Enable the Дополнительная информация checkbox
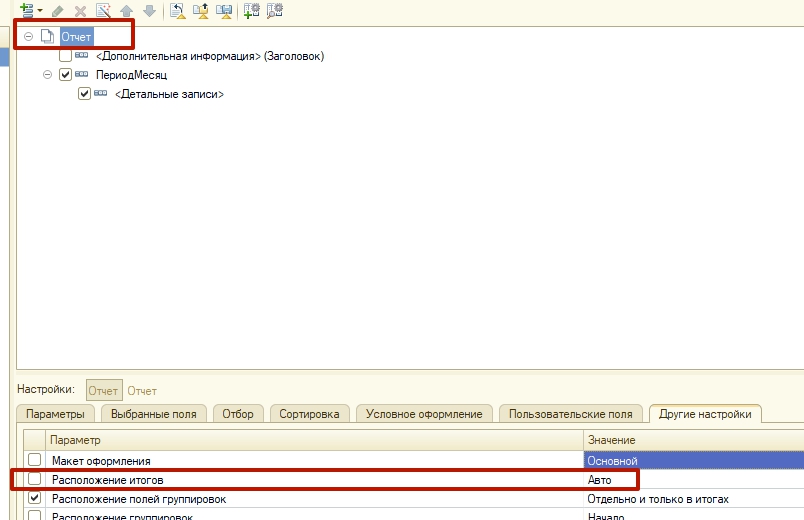 coord(65,56)
